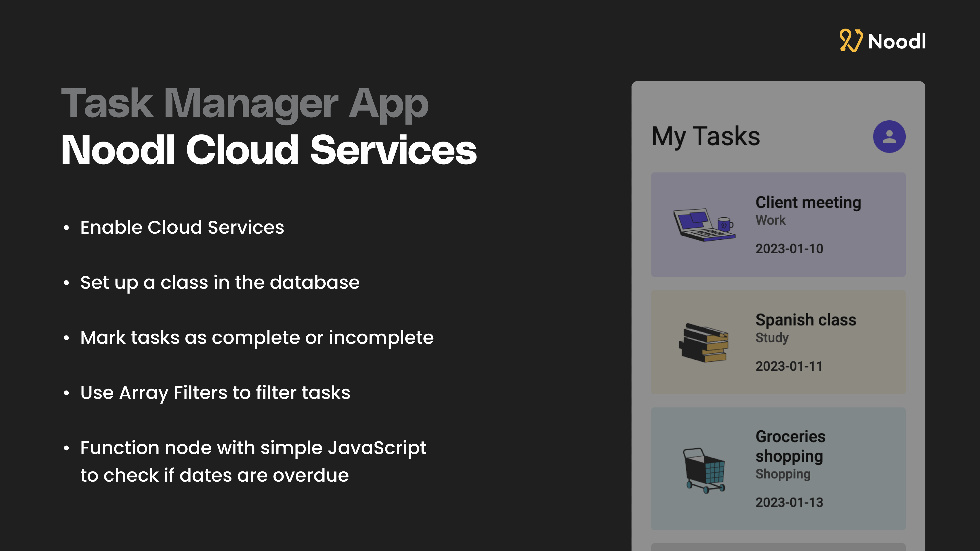980x551 pixels.
Task: Click the Noodl logo icon
Action: 851,40
